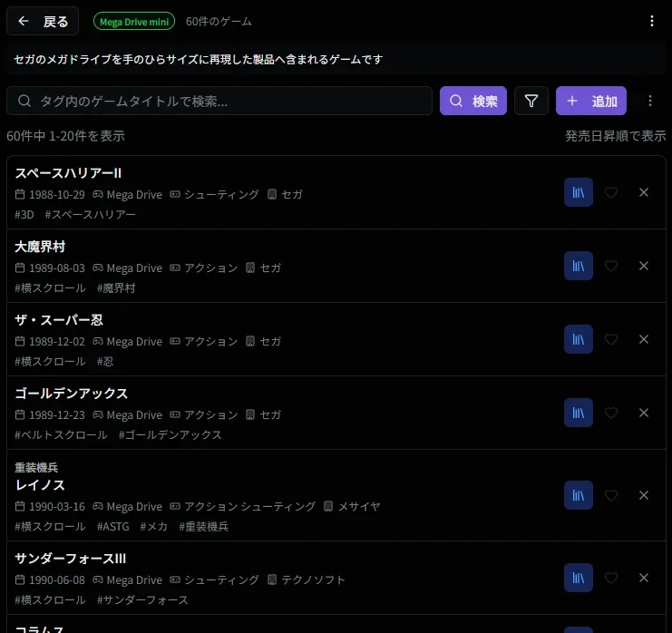Favorite レイノス with the heart icon

611,495
